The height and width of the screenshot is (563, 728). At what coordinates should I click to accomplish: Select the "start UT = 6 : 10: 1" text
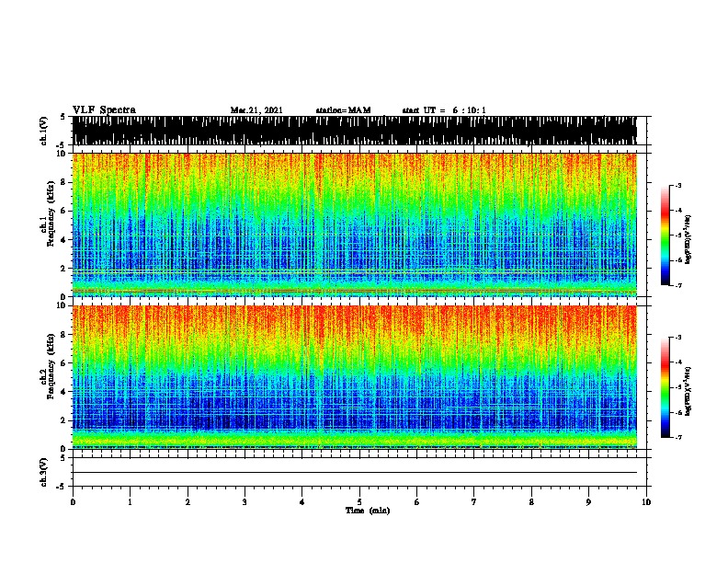pyautogui.click(x=444, y=110)
